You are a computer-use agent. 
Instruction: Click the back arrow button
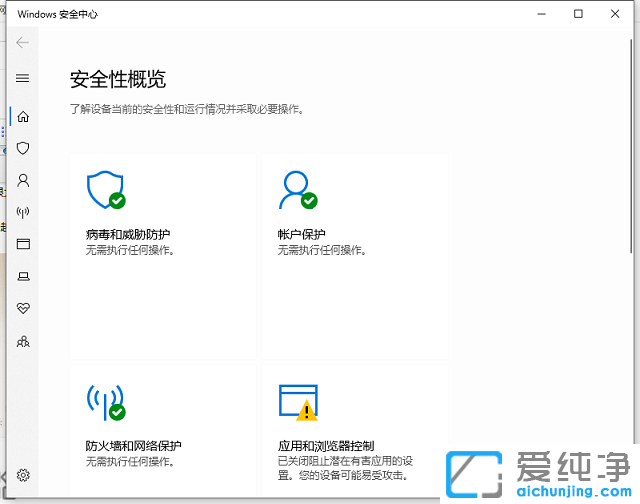23,43
